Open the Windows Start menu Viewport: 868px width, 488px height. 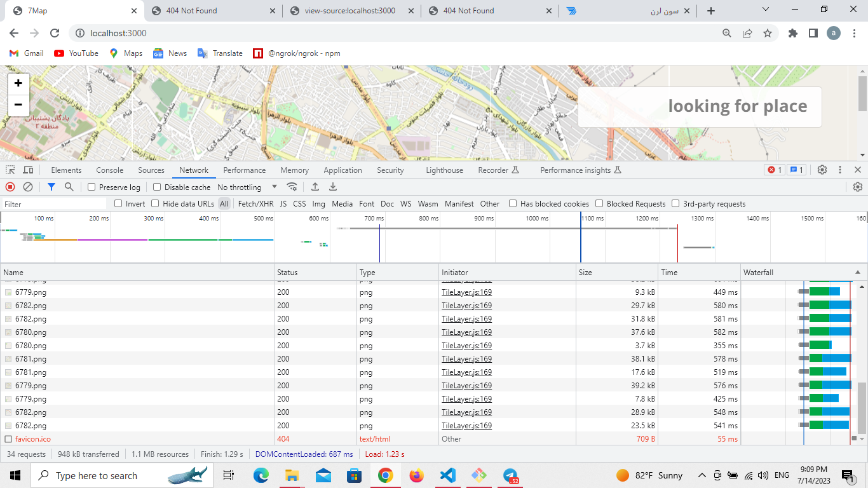(x=15, y=475)
